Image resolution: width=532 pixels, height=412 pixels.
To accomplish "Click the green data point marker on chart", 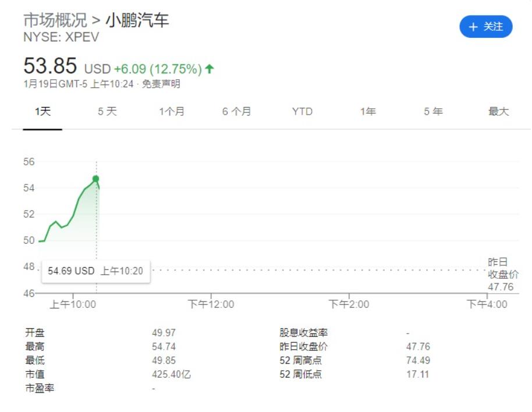I will click(x=95, y=179).
